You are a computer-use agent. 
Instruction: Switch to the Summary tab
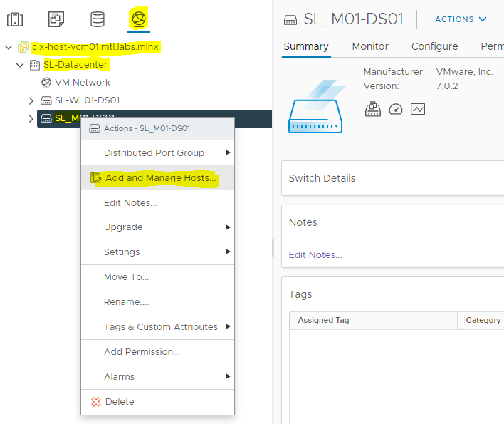pos(306,46)
